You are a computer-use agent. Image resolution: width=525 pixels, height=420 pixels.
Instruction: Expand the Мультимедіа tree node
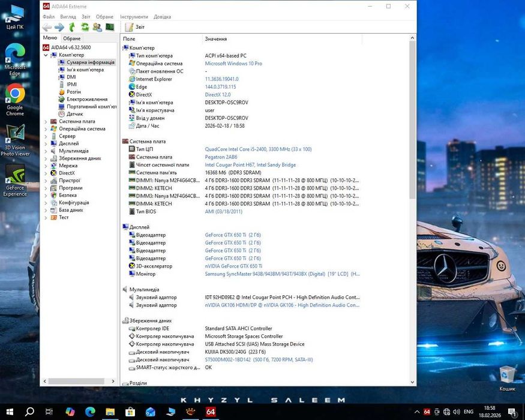click(x=46, y=151)
